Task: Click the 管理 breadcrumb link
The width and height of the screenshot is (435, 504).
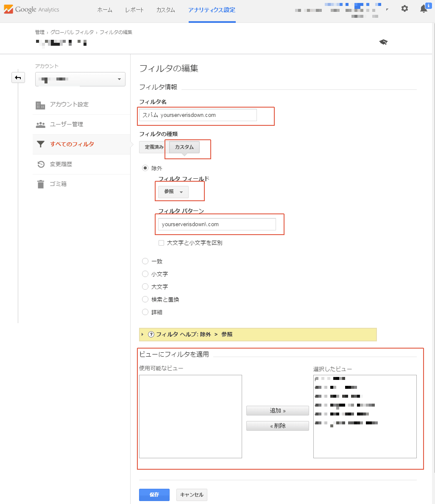Action: pyautogui.click(x=40, y=32)
